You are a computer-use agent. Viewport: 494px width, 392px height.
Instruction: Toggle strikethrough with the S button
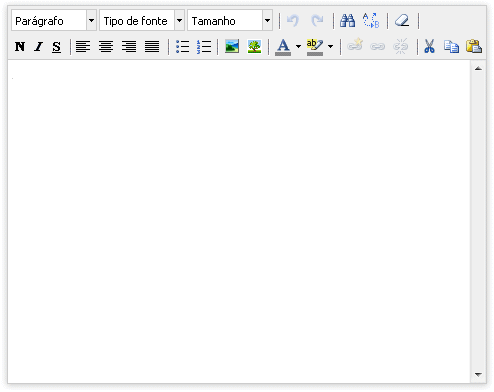(57, 47)
